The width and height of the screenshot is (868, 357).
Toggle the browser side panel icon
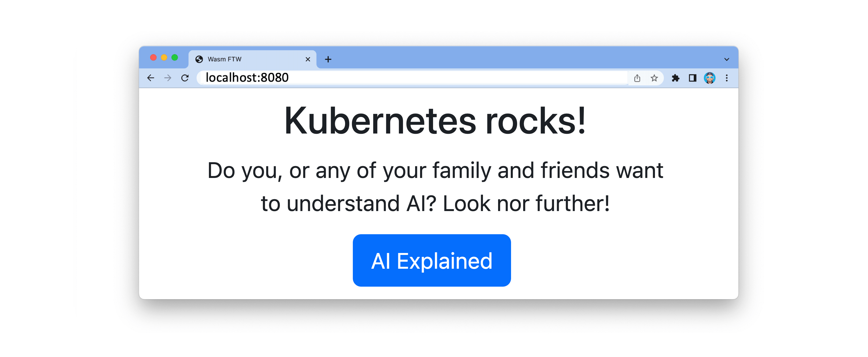point(692,78)
